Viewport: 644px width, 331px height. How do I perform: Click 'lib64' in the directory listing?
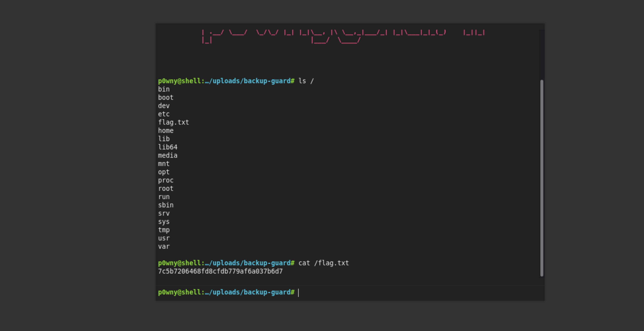pyautogui.click(x=168, y=147)
